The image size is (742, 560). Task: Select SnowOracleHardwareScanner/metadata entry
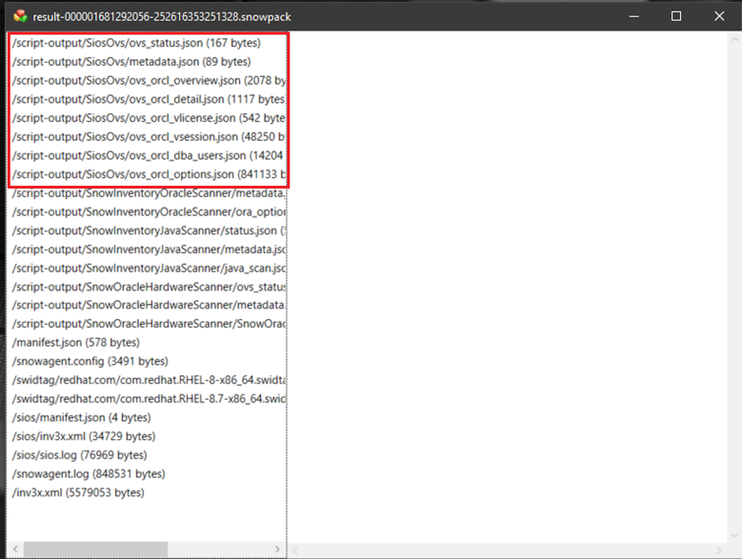point(149,305)
